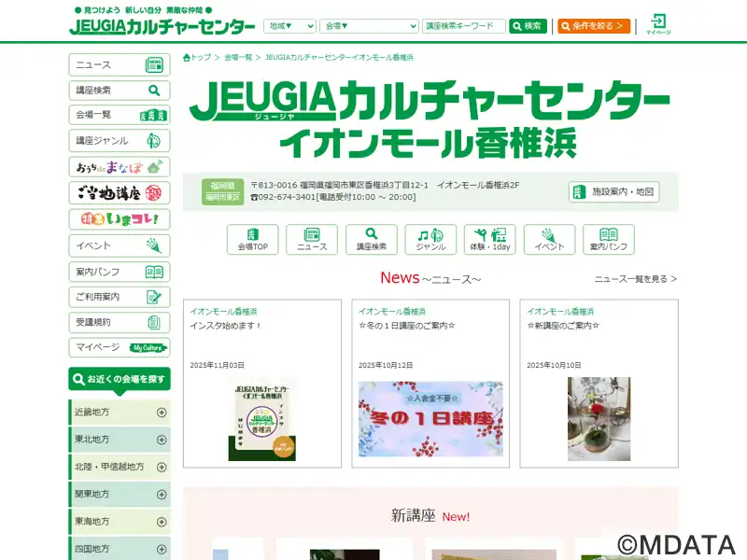Click the 福岡県 prefecture tag
The width and height of the screenshot is (747, 560).
click(222, 186)
